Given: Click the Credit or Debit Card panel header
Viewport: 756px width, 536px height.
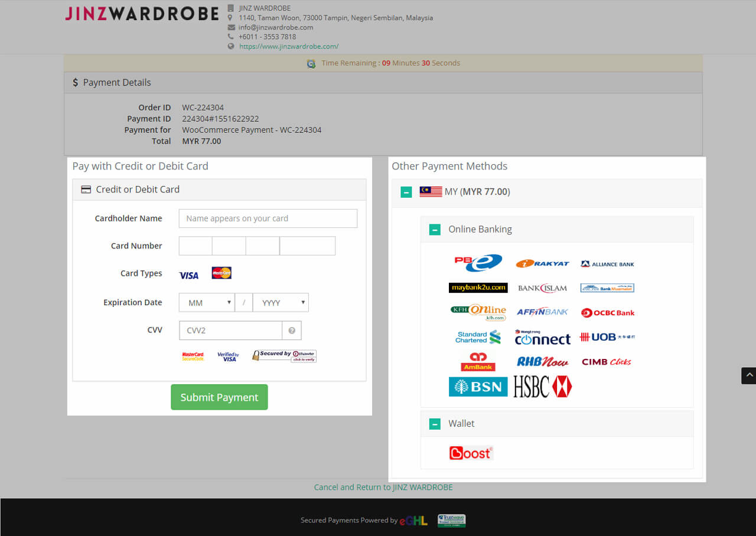Looking at the screenshot, I should click(x=219, y=189).
